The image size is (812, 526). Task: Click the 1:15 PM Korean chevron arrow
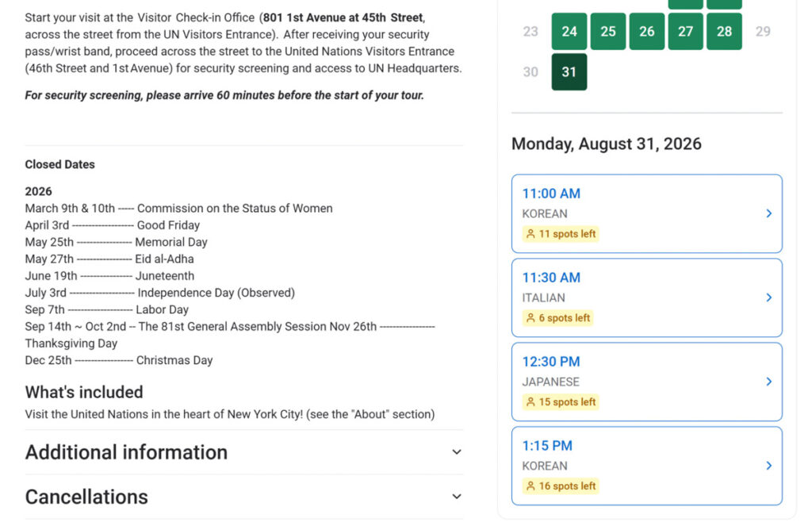768,466
